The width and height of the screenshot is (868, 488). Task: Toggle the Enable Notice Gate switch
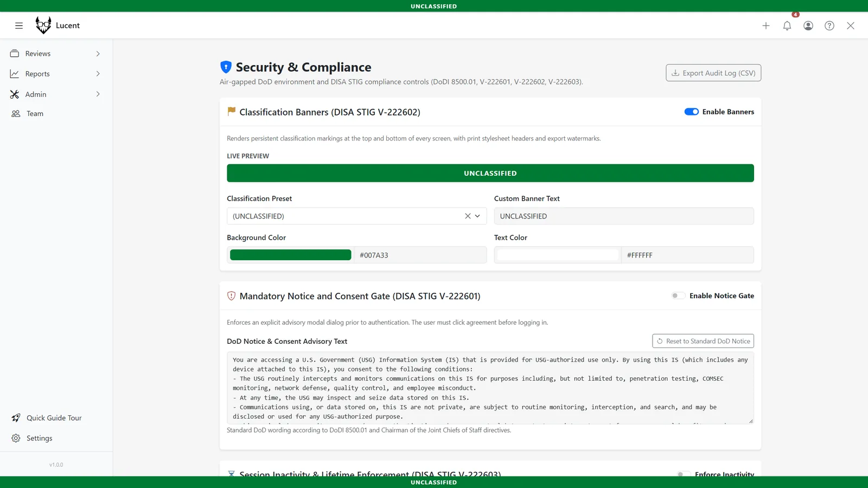(x=678, y=296)
